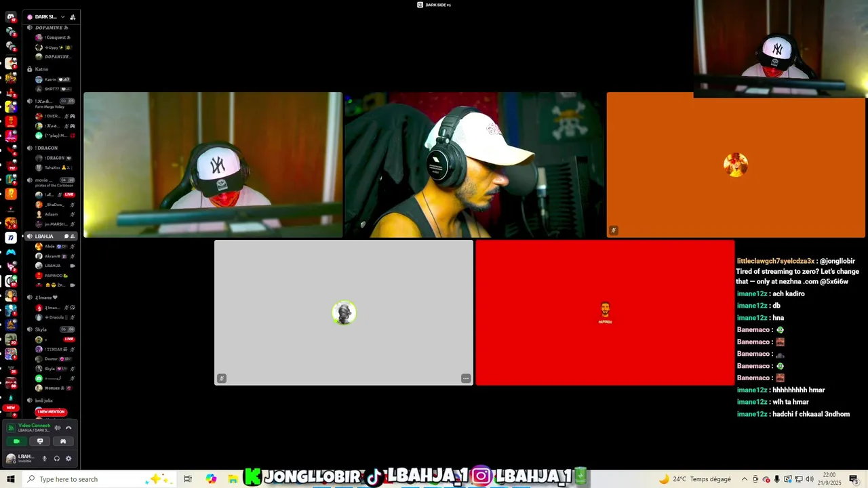
Task: Open the clock showing 22:00
Action: click(x=829, y=479)
